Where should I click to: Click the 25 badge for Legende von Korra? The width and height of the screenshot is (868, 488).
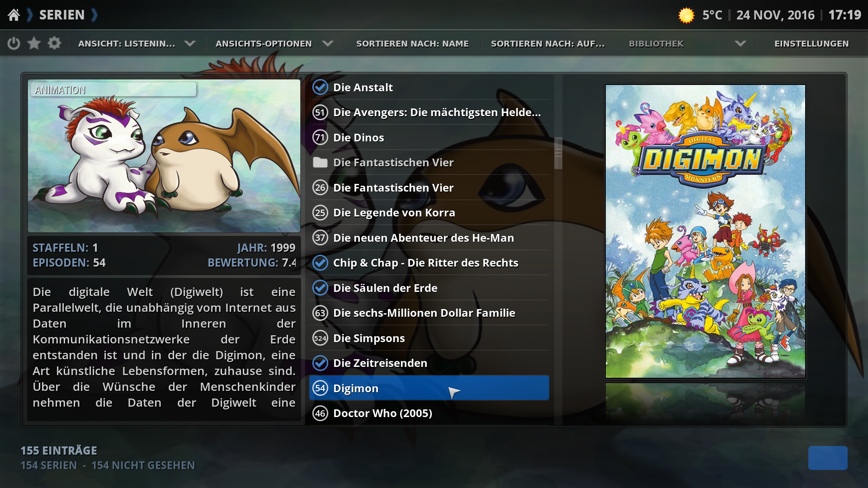click(x=320, y=212)
